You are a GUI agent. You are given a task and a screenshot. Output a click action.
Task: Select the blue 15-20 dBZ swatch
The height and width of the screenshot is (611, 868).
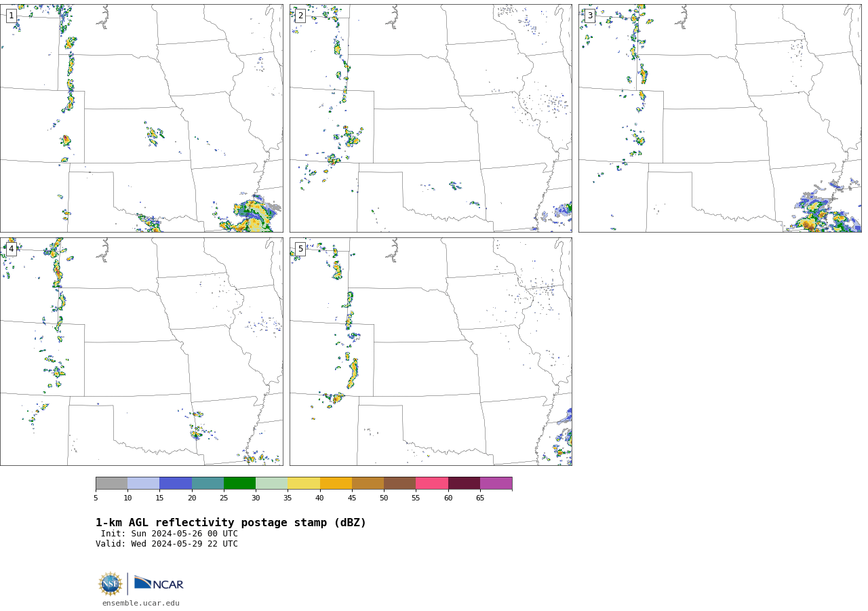176,484
